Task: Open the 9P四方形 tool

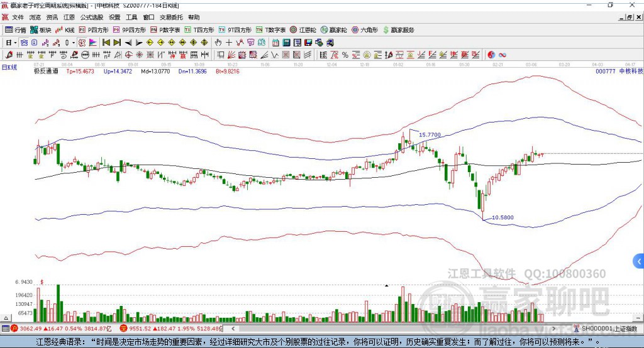Action: [x=130, y=30]
